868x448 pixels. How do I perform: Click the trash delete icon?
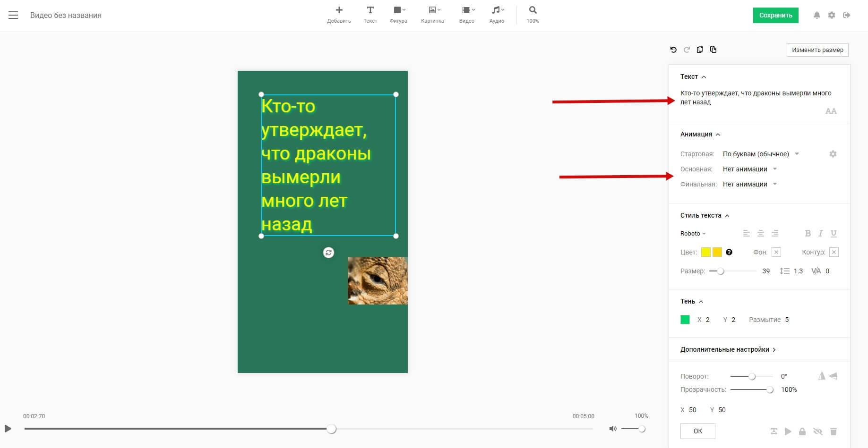point(834,431)
